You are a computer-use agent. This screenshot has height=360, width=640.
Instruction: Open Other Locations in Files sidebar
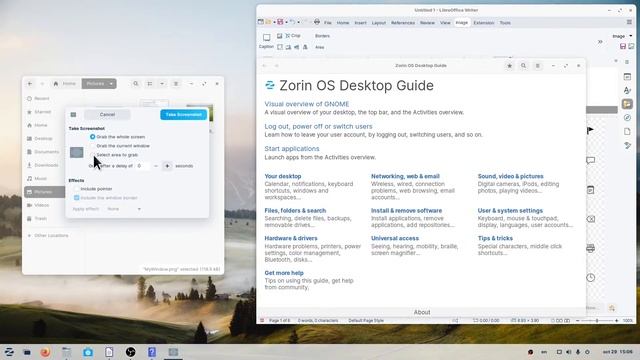pyautogui.click(x=48, y=236)
